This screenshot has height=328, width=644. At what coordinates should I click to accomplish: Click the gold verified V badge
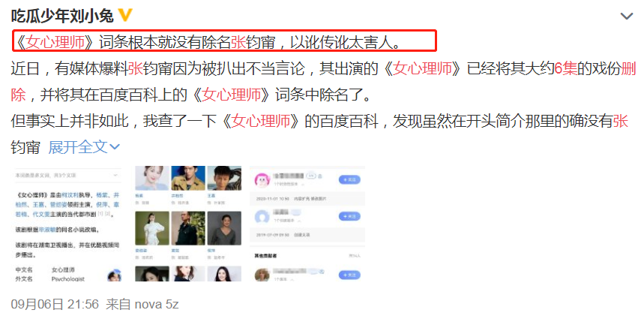125,16
